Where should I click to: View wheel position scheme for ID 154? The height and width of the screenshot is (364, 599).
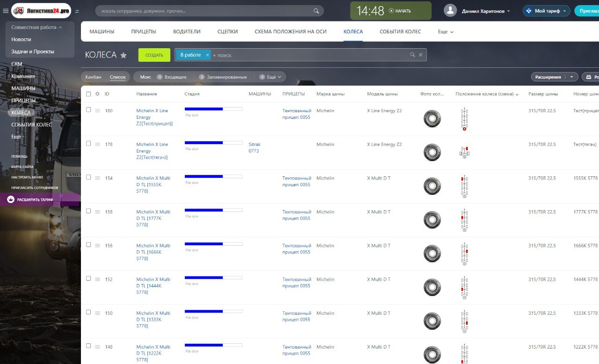[464, 186]
